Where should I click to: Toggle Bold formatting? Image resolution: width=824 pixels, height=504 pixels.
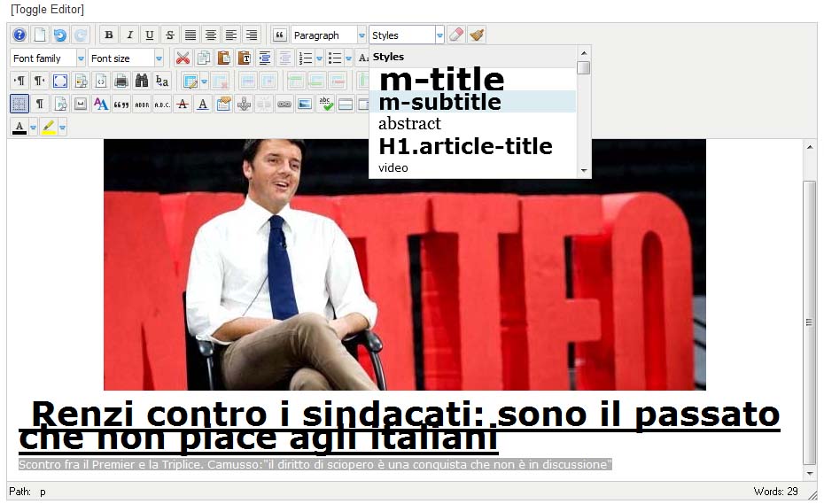tap(109, 35)
